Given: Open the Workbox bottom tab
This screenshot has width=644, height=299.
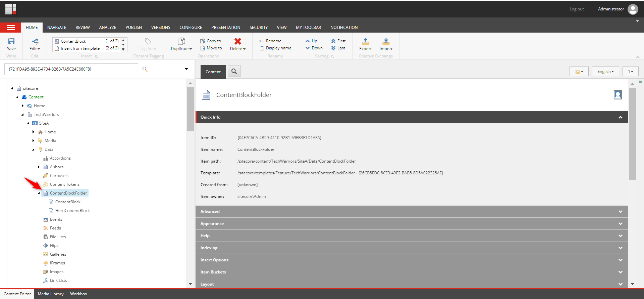Looking at the screenshot, I should (78, 294).
